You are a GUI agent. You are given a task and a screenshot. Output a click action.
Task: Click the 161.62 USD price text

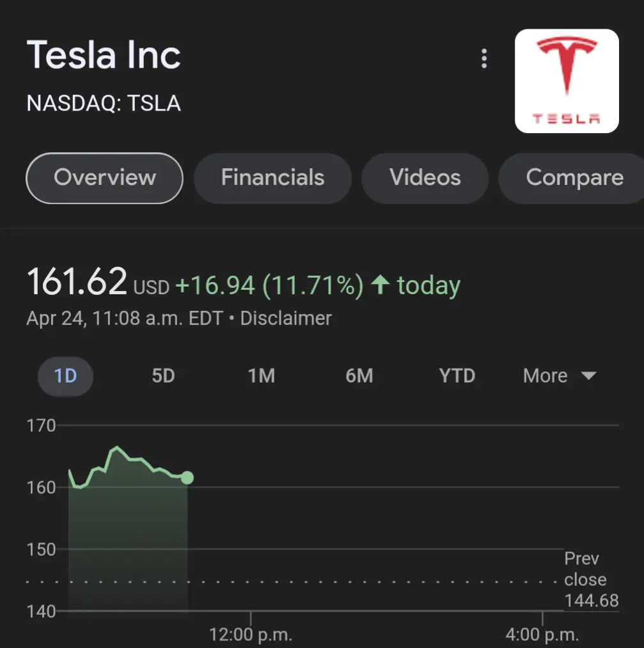[98, 282]
